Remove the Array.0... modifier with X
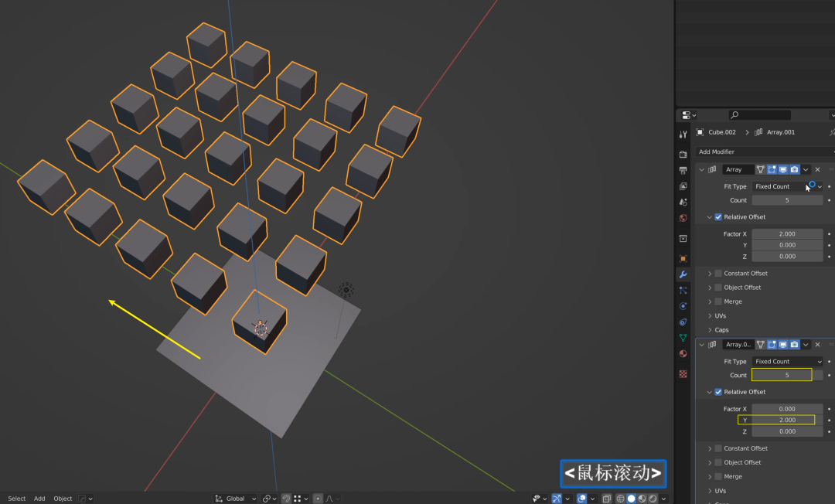Viewport: 835px width, 504px height. pos(817,344)
